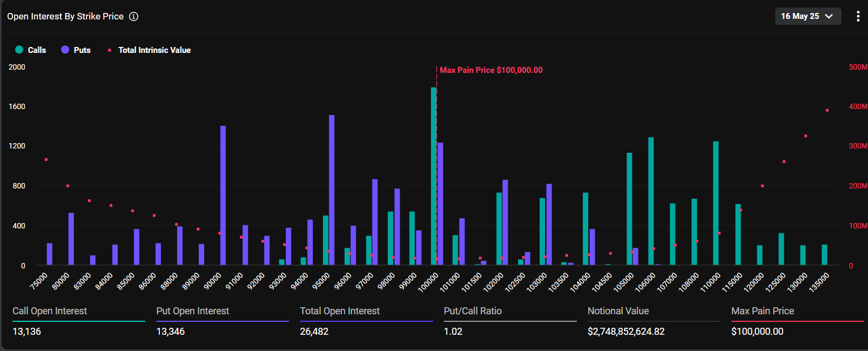Image resolution: width=868 pixels, height=351 pixels.
Task: Click the call bar at 106000 strike
Action: (651, 201)
